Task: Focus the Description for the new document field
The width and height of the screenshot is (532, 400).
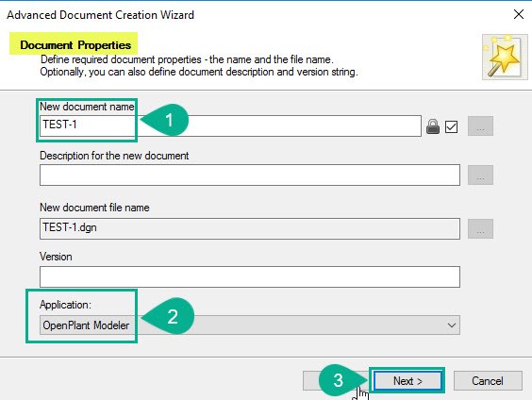Action: (250, 175)
